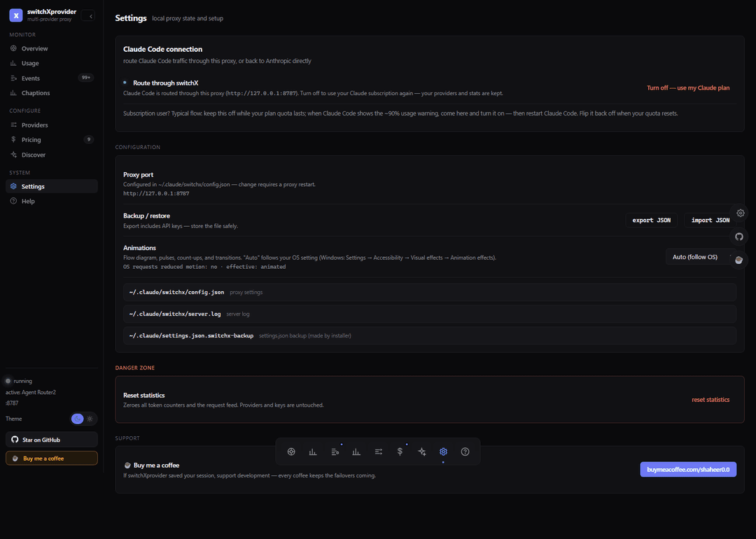Click the 'active: Agent Router2' status text
756x539 pixels.
coord(31,393)
